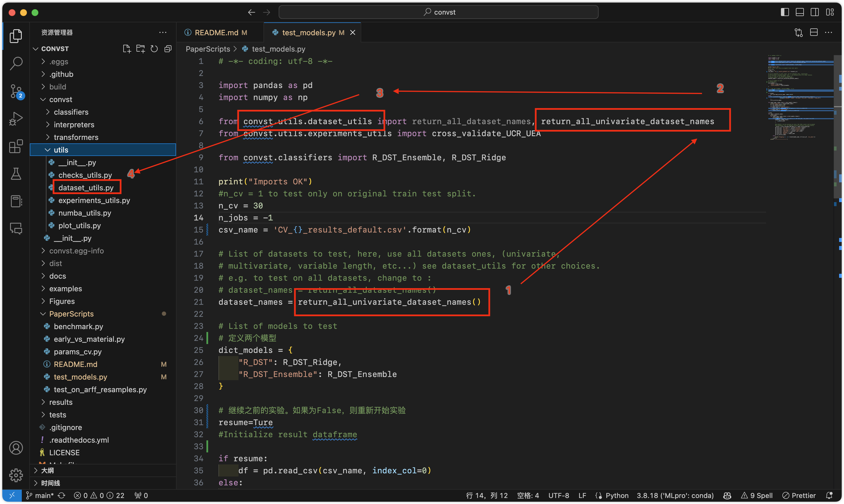This screenshot has height=504, width=844.
Task: Close the test_models.py tab
Action: click(x=353, y=32)
